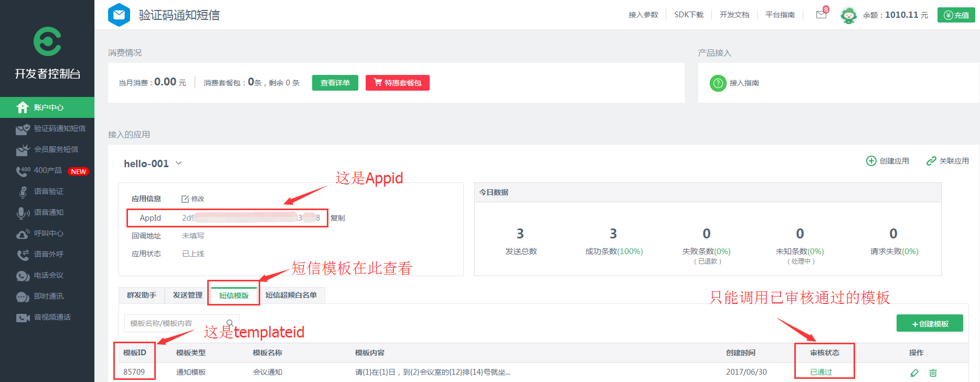
Task: Click the 未知条数(0%) statistic label
Action: (800, 252)
